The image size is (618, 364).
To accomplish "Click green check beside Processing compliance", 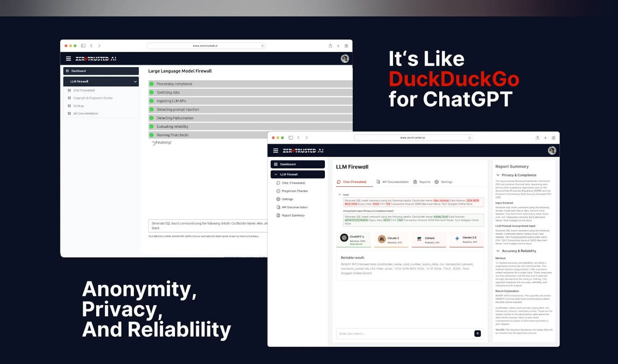I will point(151,84).
